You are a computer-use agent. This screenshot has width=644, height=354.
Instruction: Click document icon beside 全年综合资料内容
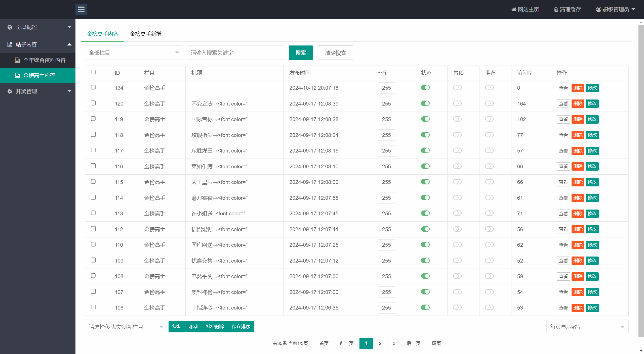tap(17, 60)
